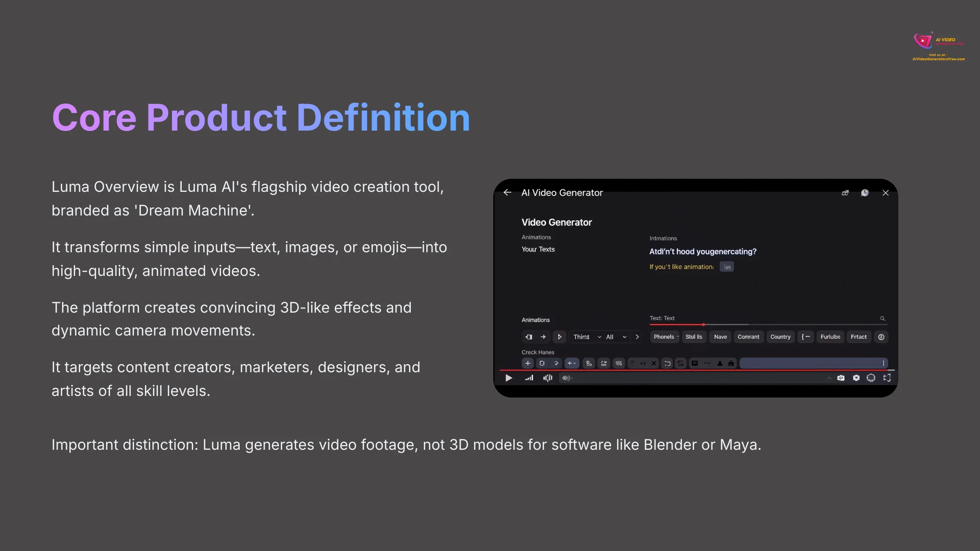Open the three-dot menu in the blue bar
The width and height of the screenshot is (980, 551).
click(x=883, y=363)
